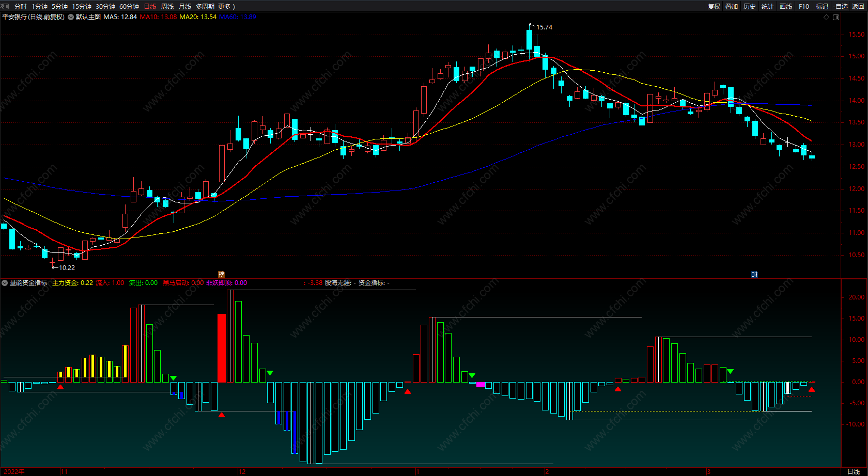Select the 日线 daily chart tab

[150, 6]
